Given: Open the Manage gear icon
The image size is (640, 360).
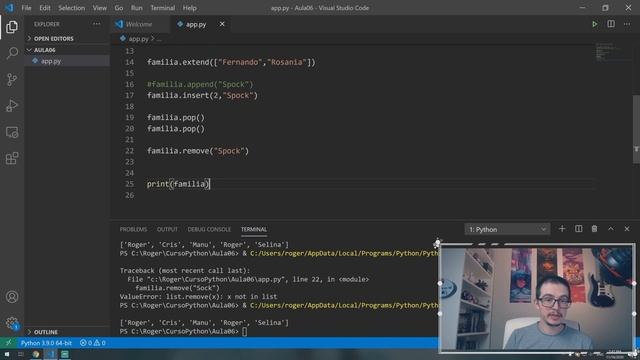Looking at the screenshot, I should [12, 323].
